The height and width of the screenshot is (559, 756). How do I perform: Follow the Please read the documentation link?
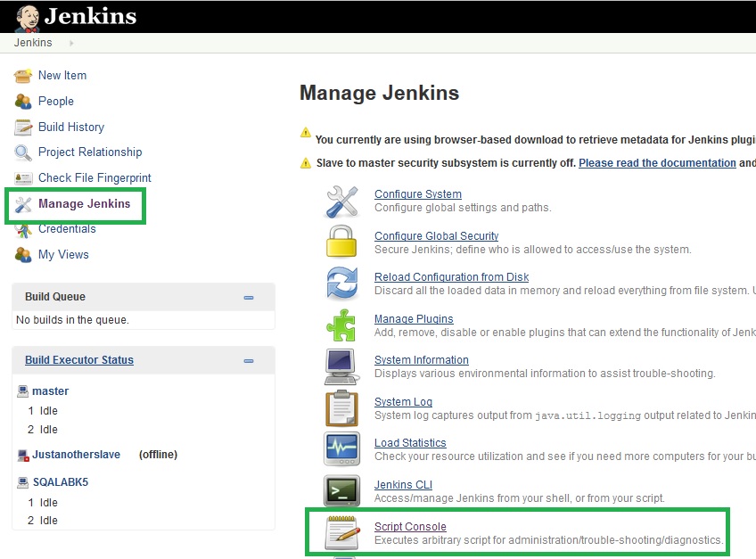coord(657,163)
